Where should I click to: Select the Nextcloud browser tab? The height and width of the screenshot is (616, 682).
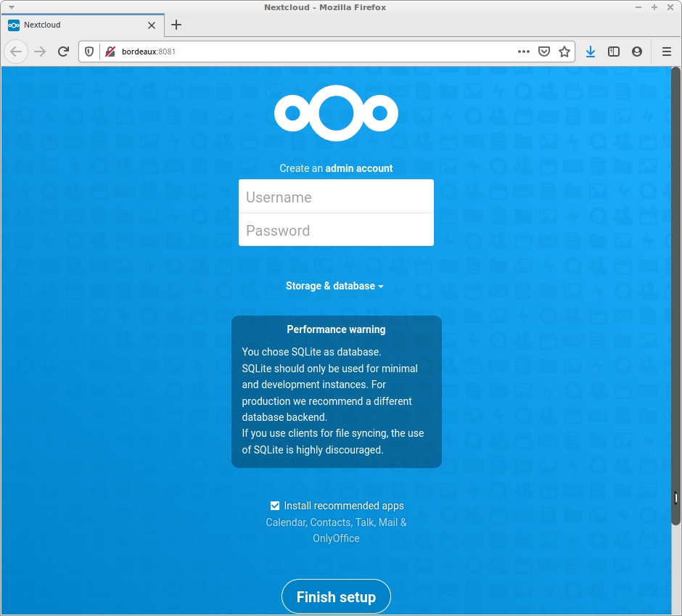click(x=83, y=25)
